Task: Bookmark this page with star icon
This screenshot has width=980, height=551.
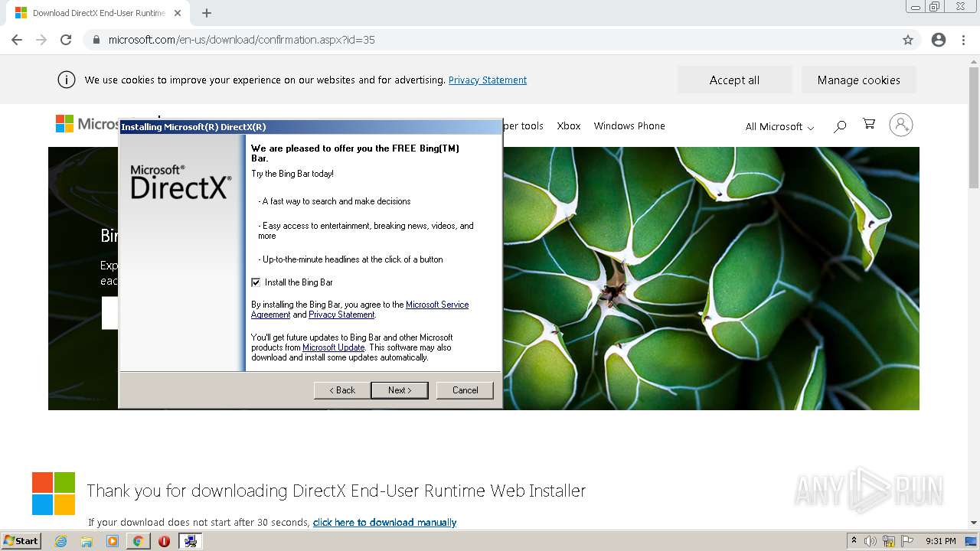Action: coord(908,40)
